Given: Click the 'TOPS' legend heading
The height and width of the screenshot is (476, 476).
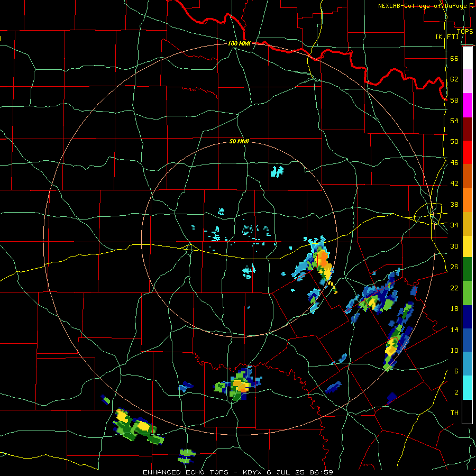Looking at the screenshot, I should click(x=465, y=31).
